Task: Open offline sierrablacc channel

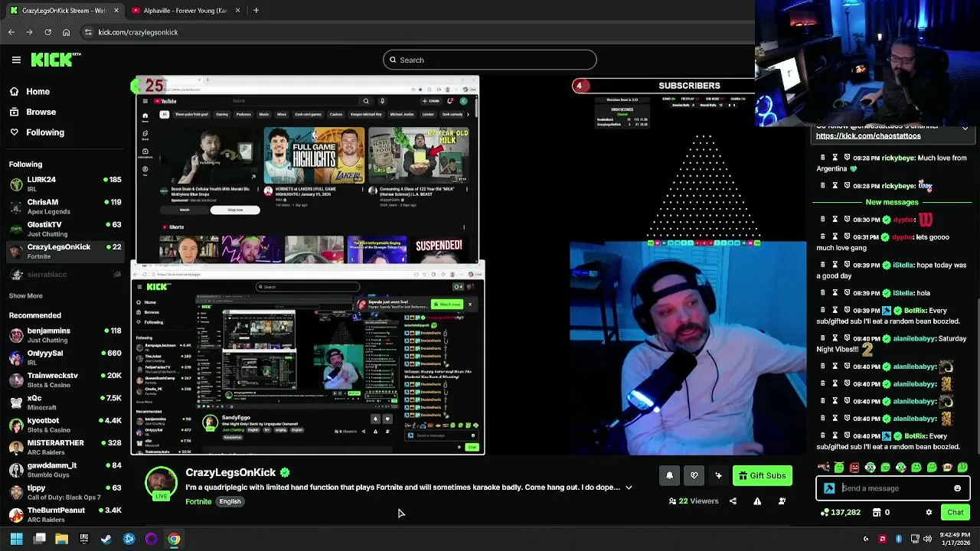Action: click(x=65, y=274)
